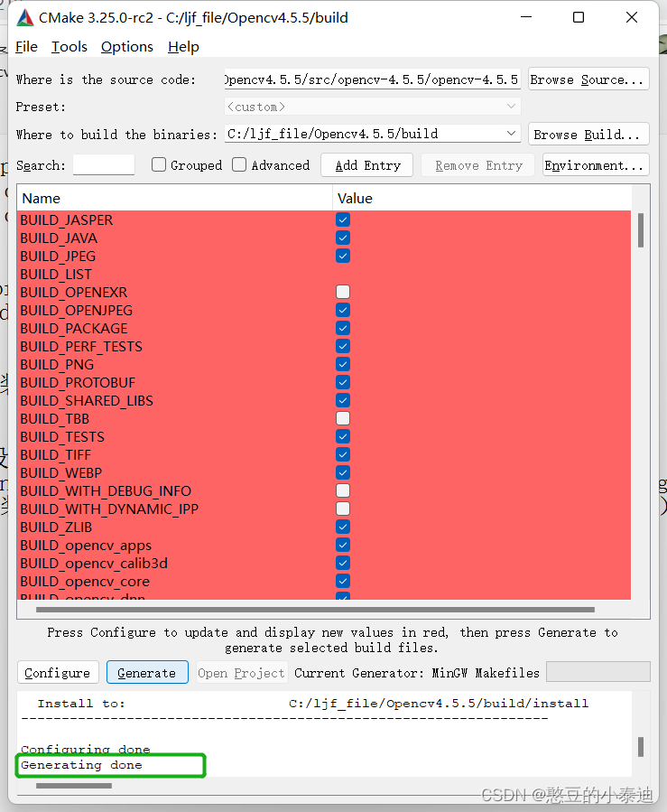The height and width of the screenshot is (812, 667).
Task: Toggle the BUILD_ZLIB checkbox
Action: point(343,527)
